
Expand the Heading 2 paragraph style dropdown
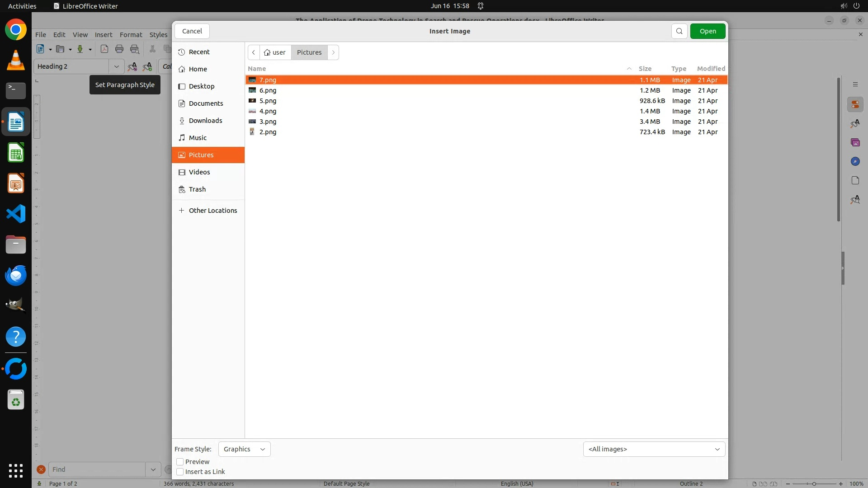coord(116,66)
